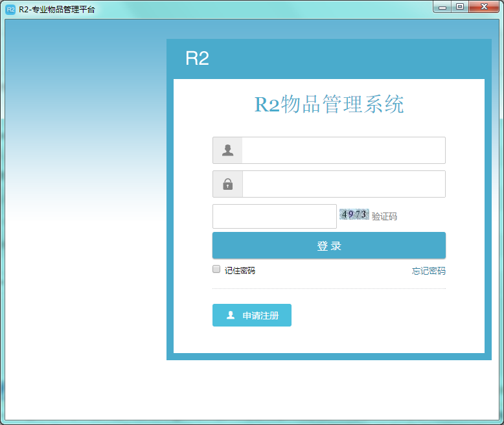Click the 4973 captcha image to refresh
504x425 pixels.
pos(354,214)
